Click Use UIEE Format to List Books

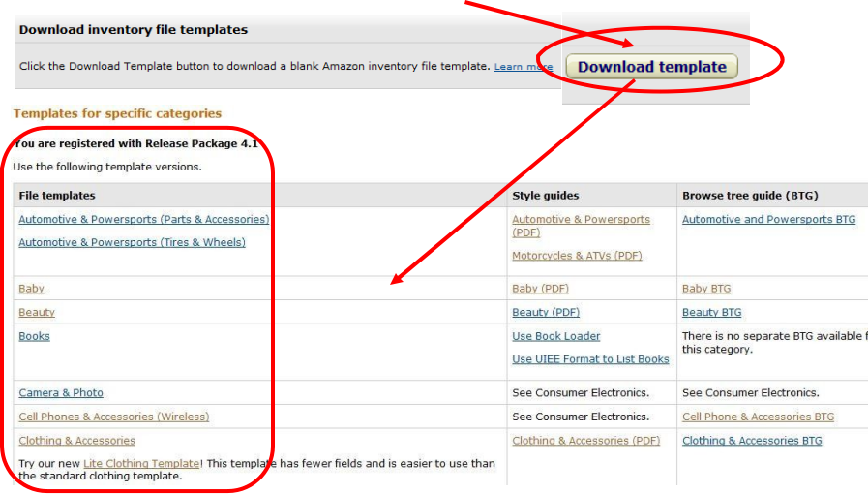pos(590,359)
